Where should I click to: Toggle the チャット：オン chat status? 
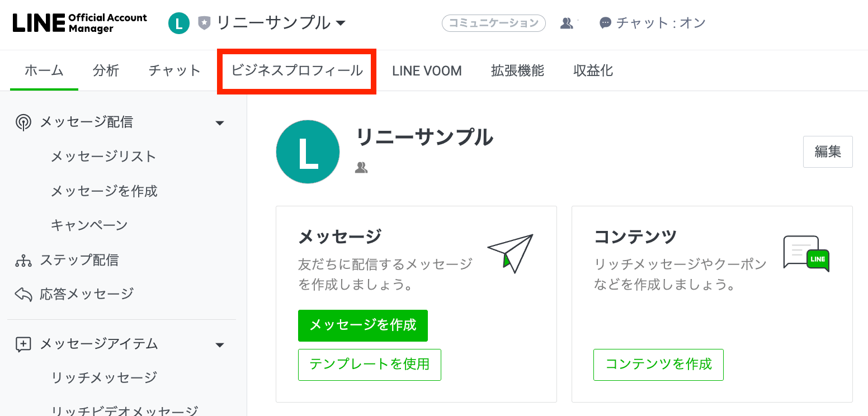[x=652, y=23]
